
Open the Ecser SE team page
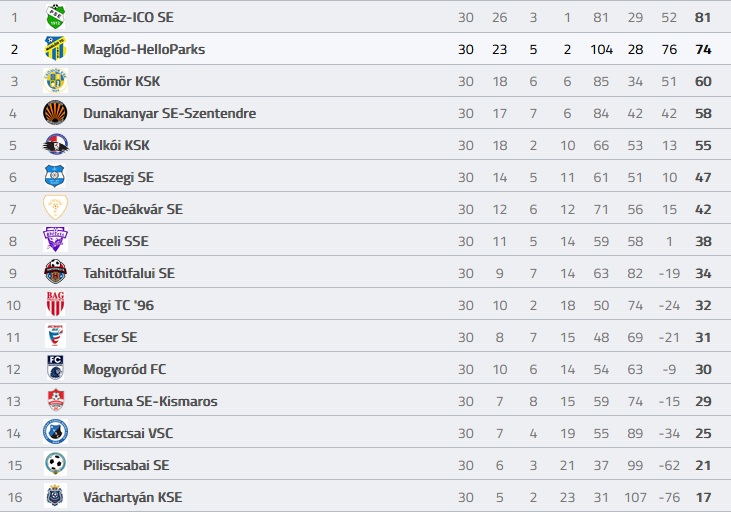(110, 337)
